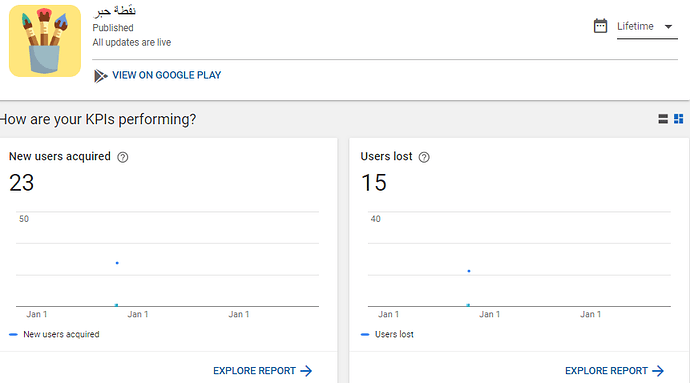Click the dropdown arrow next to Lifetime
The height and width of the screenshot is (383, 690).
click(x=668, y=27)
